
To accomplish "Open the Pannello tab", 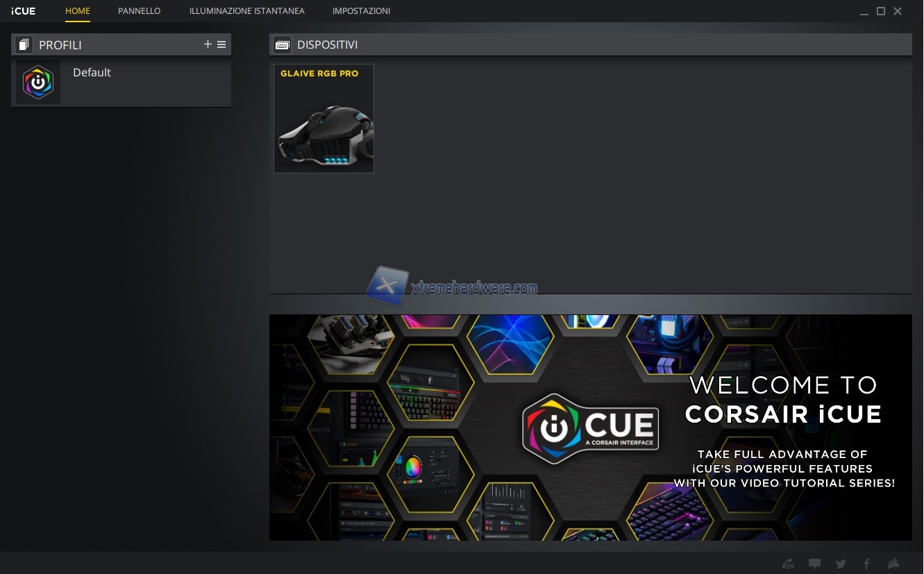I will pyautogui.click(x=139, y=11).
